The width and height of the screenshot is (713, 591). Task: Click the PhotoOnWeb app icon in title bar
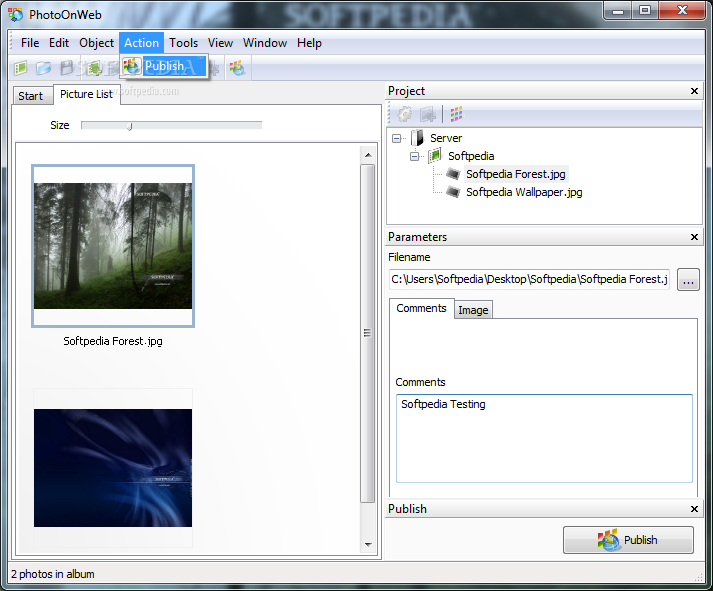(15, 15)
